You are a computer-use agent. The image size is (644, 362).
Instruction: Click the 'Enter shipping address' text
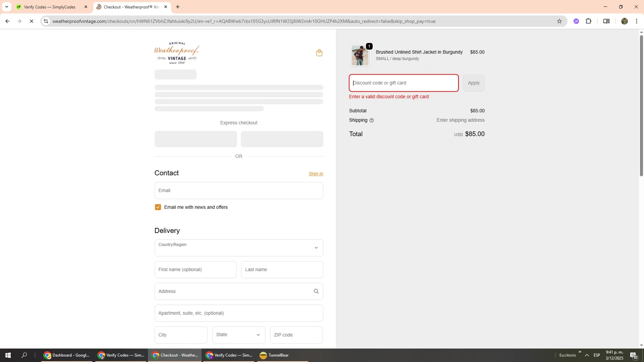click(460, 121)
